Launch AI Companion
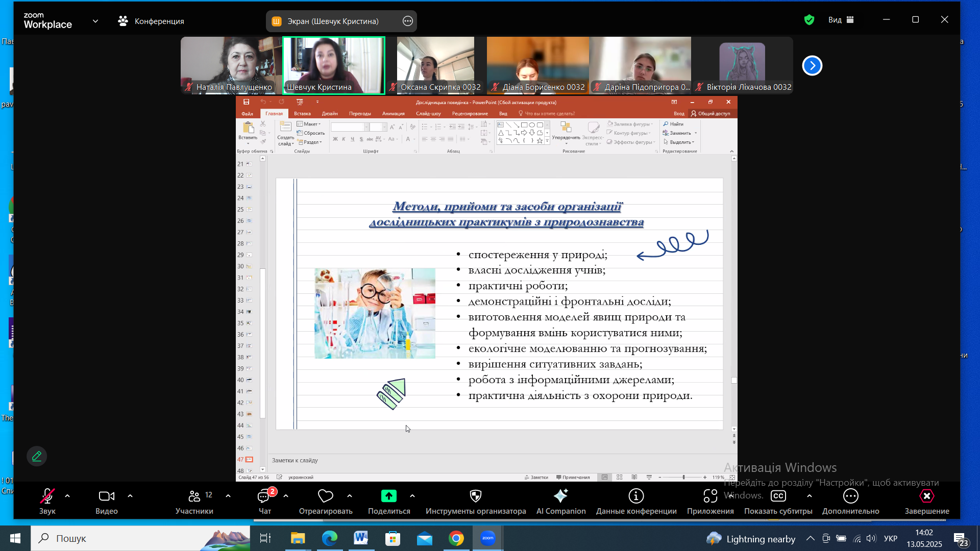The width and height of the screenshot is (980, 551). click(x=561, y=502)
